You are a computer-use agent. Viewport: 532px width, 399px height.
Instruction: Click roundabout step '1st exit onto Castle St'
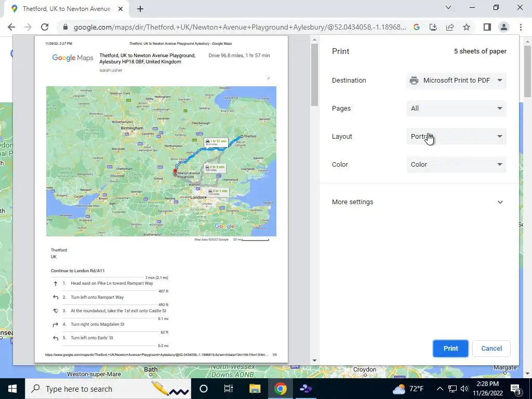(118, 311)
